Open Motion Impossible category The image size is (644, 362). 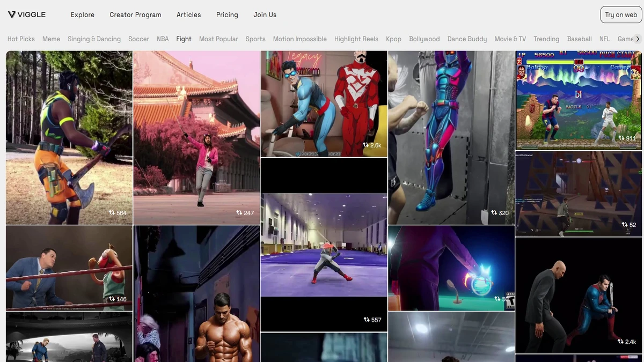[299, 39]
